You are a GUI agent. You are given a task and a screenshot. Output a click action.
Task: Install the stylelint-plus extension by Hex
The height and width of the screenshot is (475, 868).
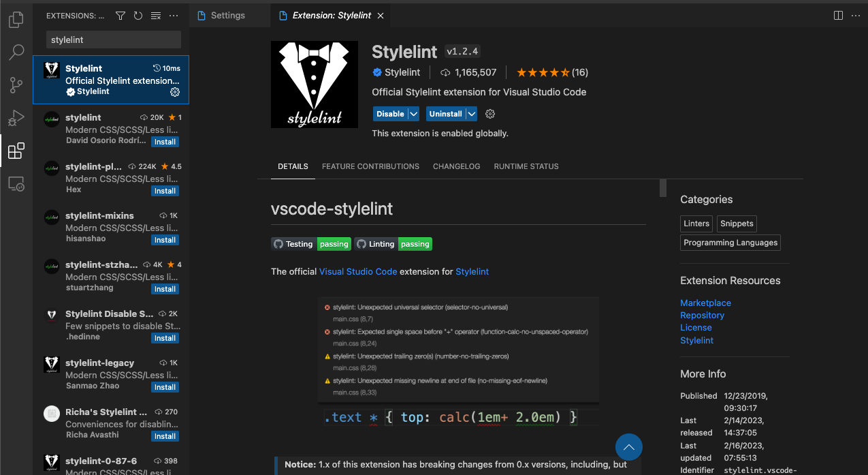coord(165,191)
